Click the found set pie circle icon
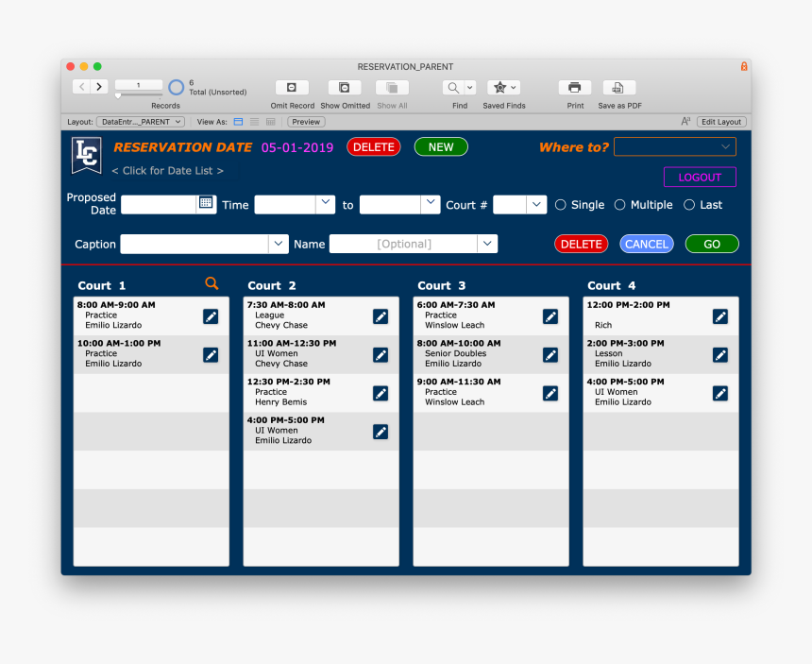 pyautogui.click(x=176, y=87)
